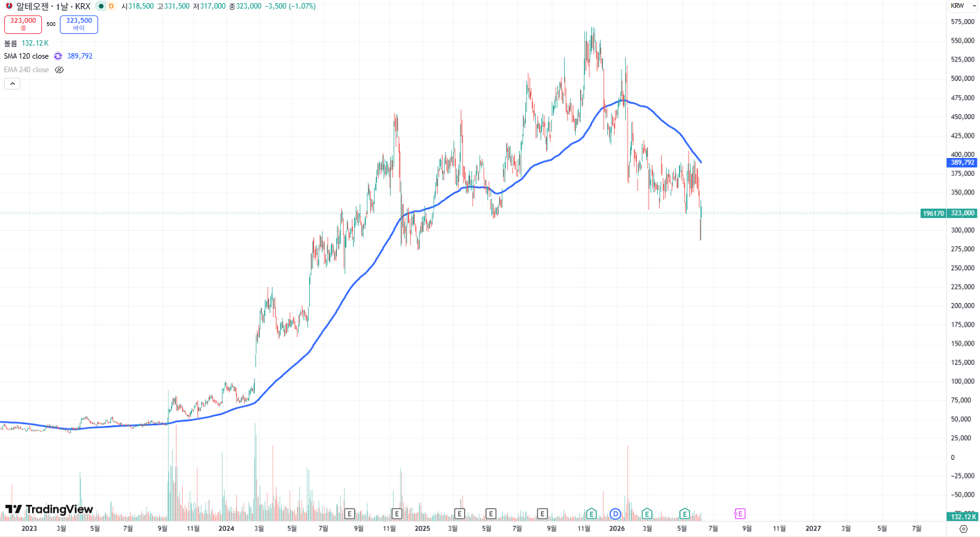Click the 알테오젠 symbol logo icon
This screenshot has height=537, width=980.
[x=9, y=6]
